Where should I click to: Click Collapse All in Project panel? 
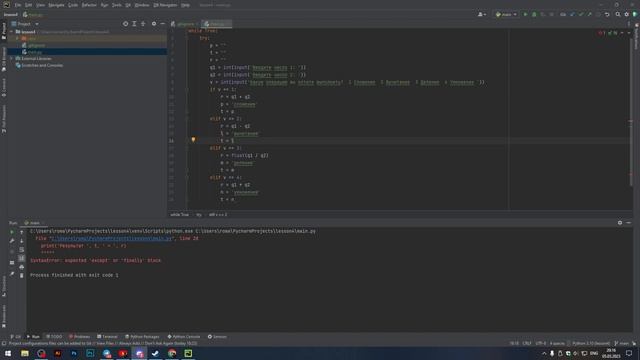pyautogui.click(x=143, y=24)
